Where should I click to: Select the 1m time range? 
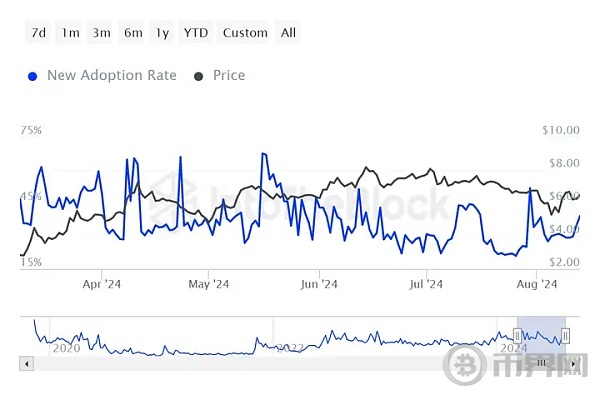click(x=70, y=33)
